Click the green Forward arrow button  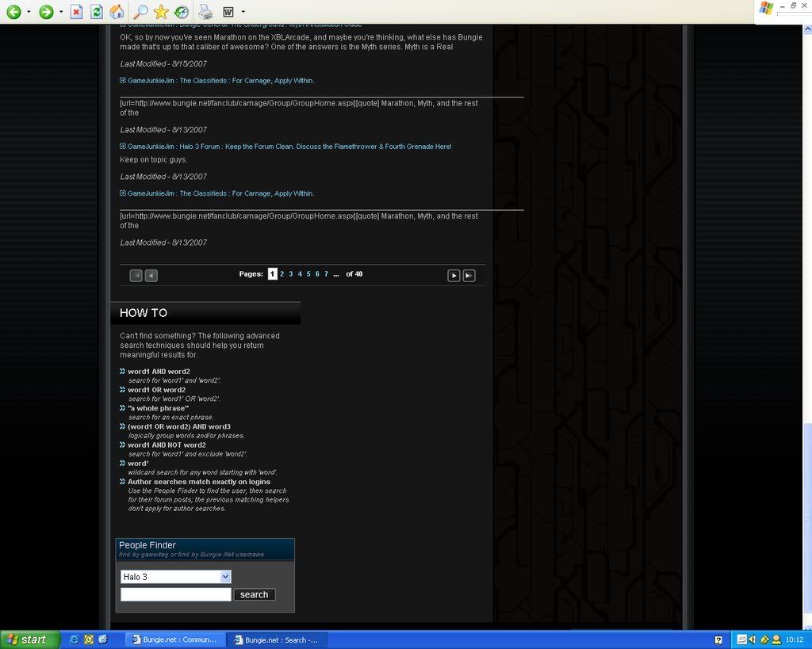46,12
